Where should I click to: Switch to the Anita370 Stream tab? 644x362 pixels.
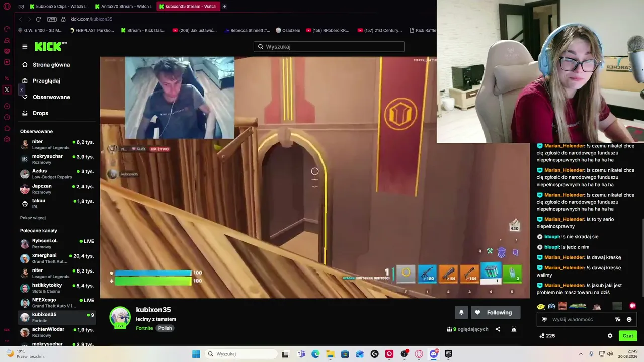(x=122, y=6)
